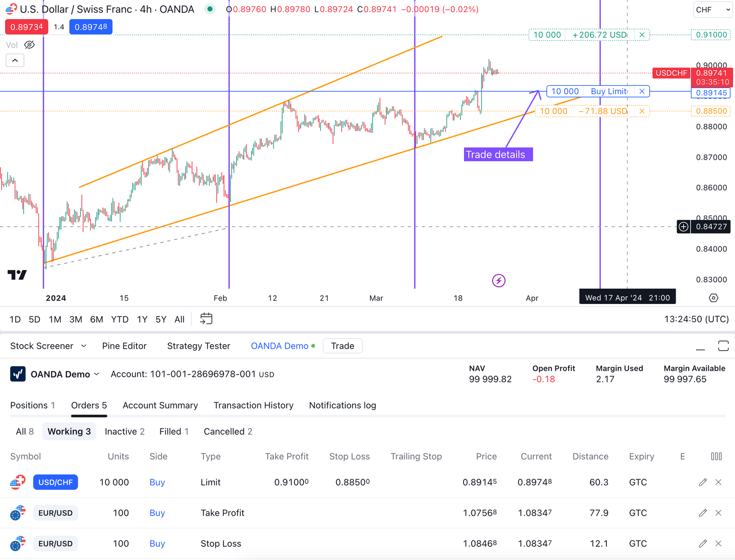Edit the USD/CHF limit order with the pencil icon
The image size is (735, 560).
(702, 482)
